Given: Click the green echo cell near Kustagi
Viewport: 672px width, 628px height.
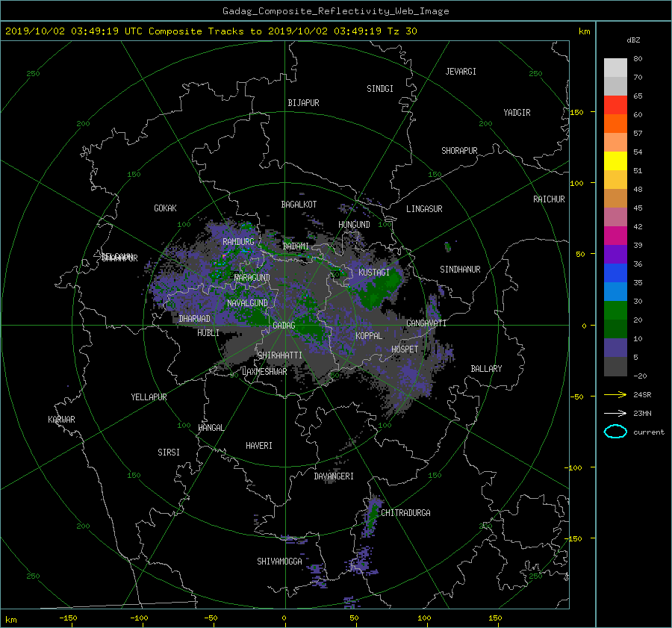Looking at the screenshot, I should click(x=379, y=290).
